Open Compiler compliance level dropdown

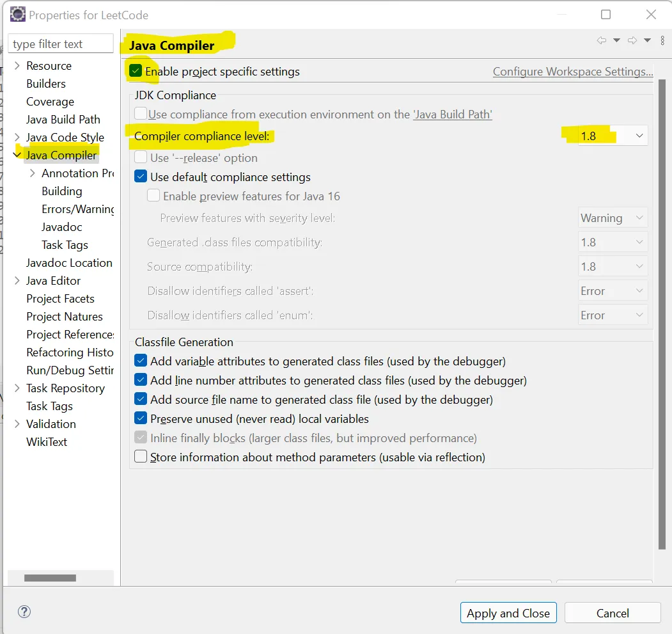click(x=613, y=136)
